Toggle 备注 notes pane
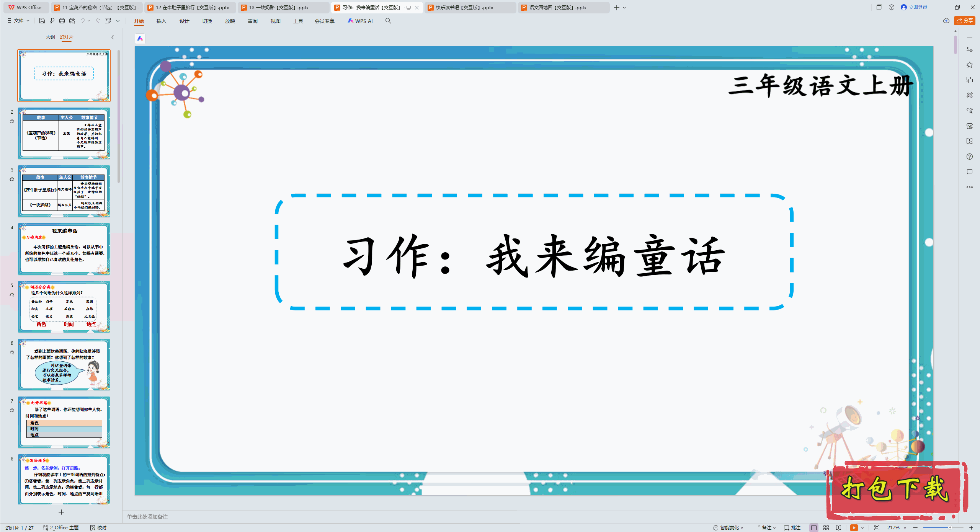 coord(766,527)
